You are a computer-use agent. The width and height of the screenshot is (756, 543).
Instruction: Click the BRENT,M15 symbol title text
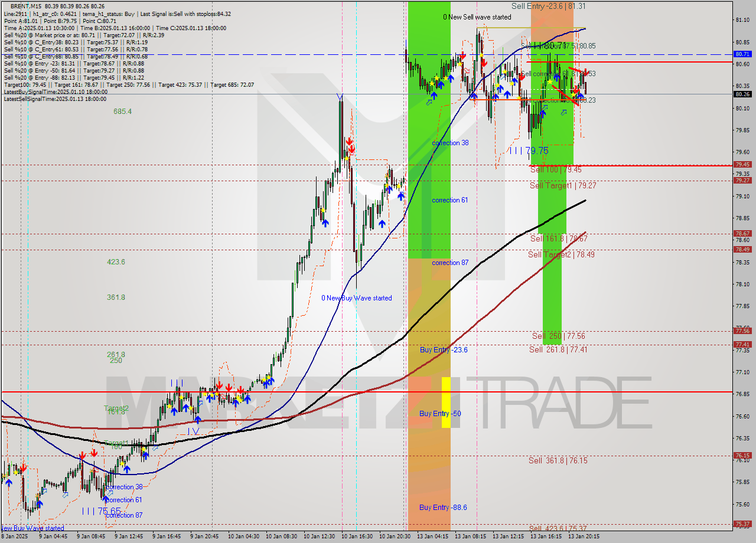[26, 6]
